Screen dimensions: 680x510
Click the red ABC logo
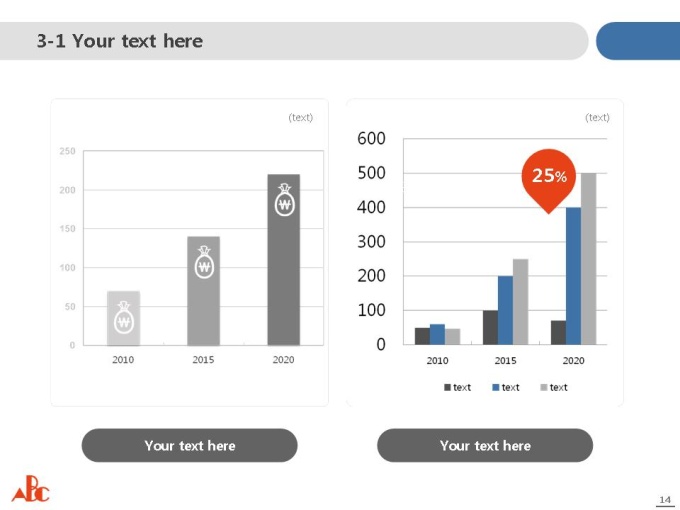click(30, 489)
